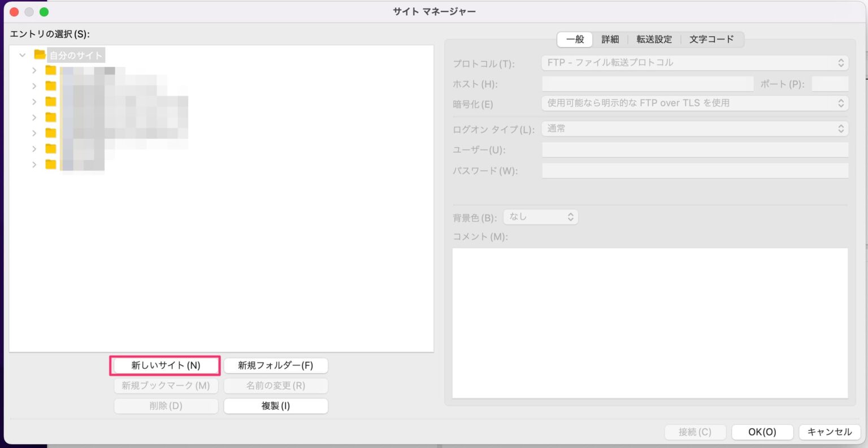Image resolution: width=868 pixels, height=448 pixels.
Task: Open the プロトコル dropdown
Action: (695, 63)
